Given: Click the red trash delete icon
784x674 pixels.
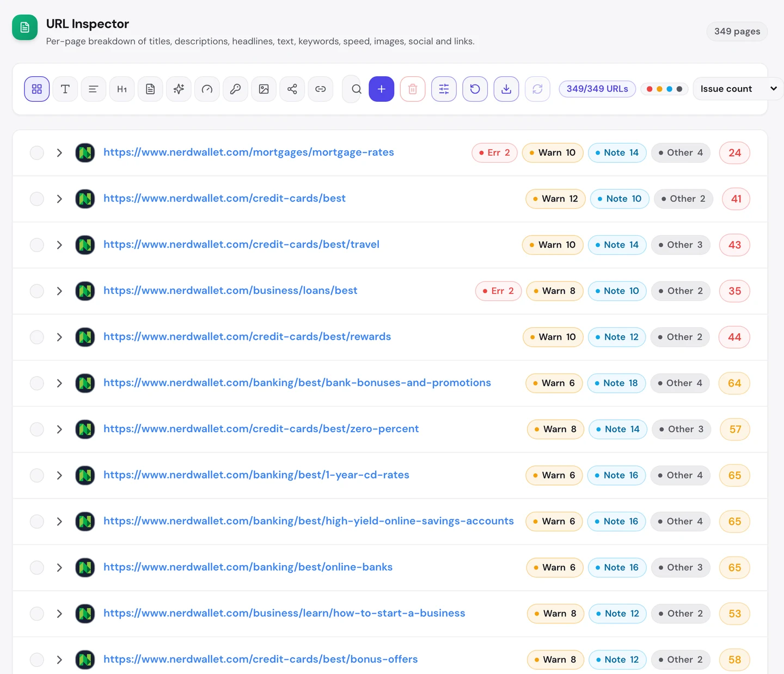Looking at the screenshot, I should coord(413,89).
